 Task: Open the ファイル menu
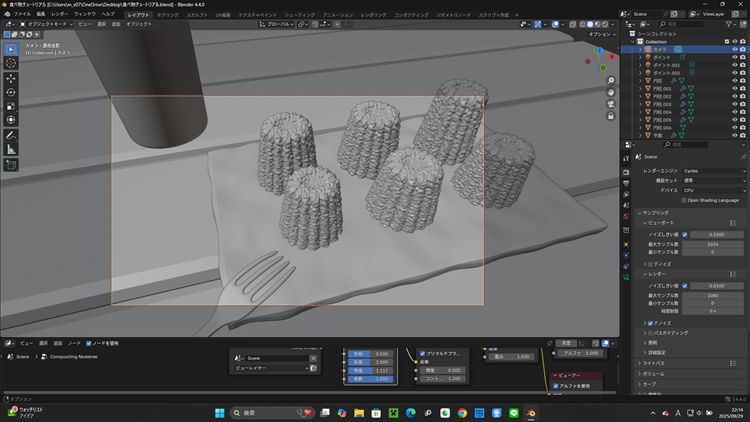tap(22, 15)
